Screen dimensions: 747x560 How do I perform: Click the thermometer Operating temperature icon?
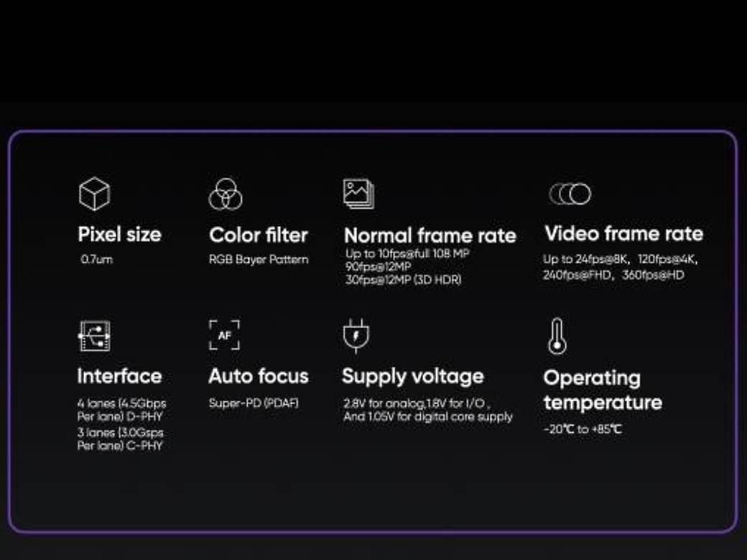coord(557,336)
